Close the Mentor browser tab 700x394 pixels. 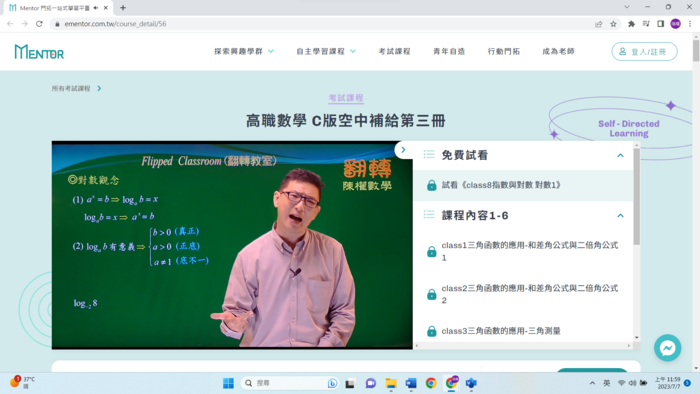(x=106, y=8)
